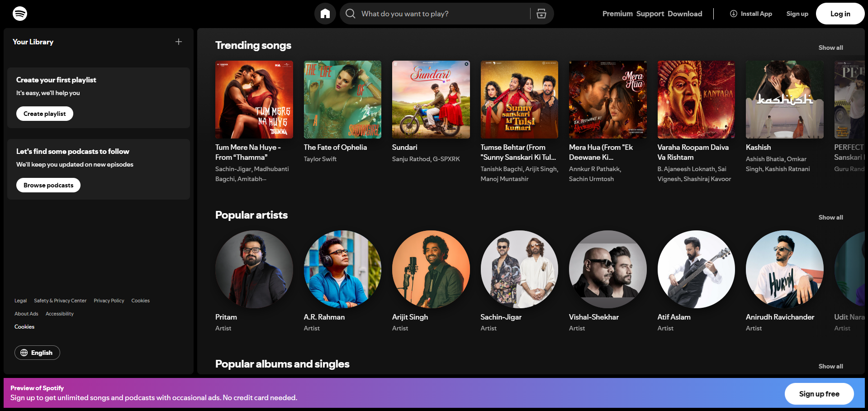This screenshot has width=868, height=411.
Task: Create a playlist using the plus icon
Action: pos(178,41)
